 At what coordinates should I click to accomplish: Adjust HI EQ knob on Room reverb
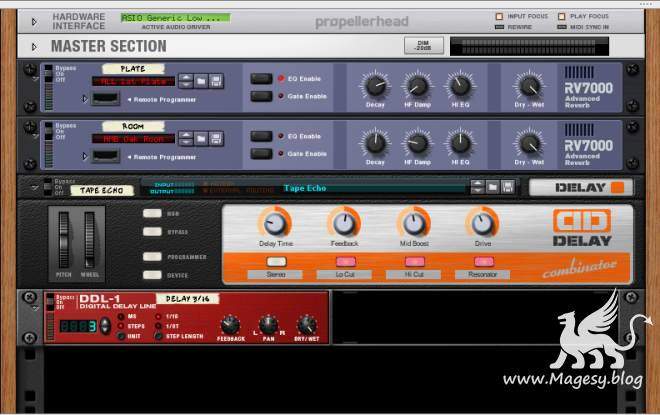pyautogui.click(x=460, y=144)
